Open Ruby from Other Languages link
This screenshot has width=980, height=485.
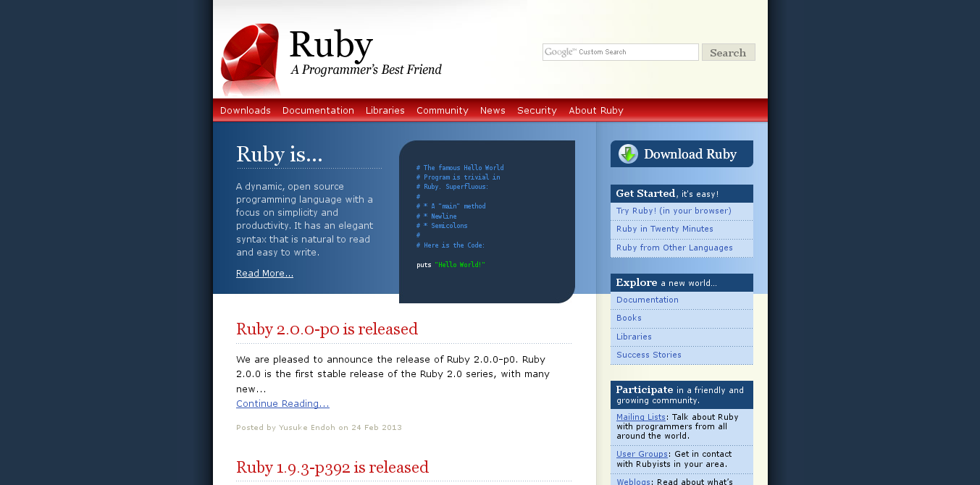[x=674, y=248]
